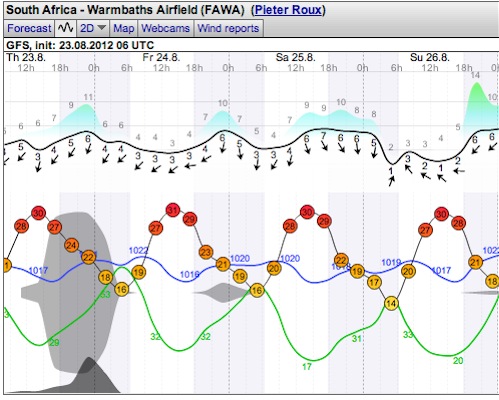Click the wind arrow under speed 1 pointing up
The height and width of the screenshot is (400, 499).
click(391, 181)
